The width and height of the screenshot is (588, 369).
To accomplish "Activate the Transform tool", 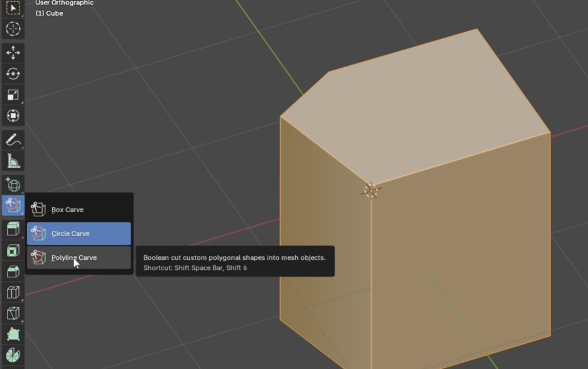I will point(13,115).
